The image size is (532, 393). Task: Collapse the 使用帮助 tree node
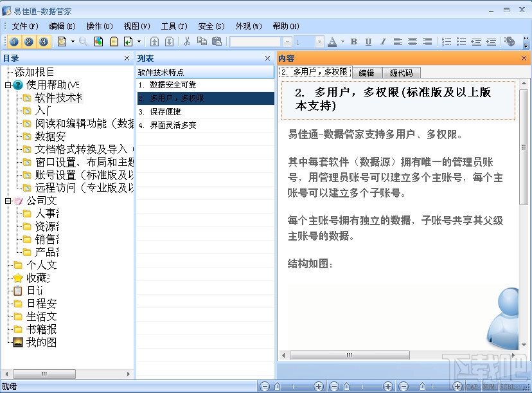[8, 85]
